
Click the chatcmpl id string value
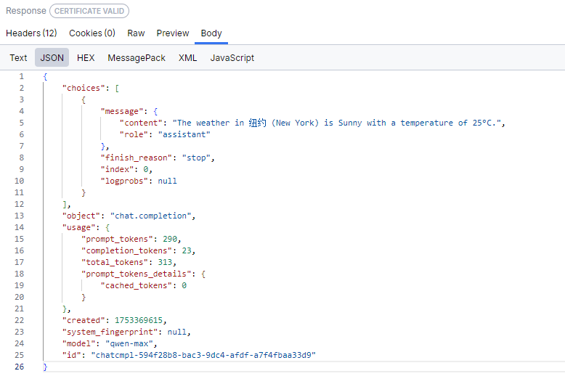click(203, 355)
